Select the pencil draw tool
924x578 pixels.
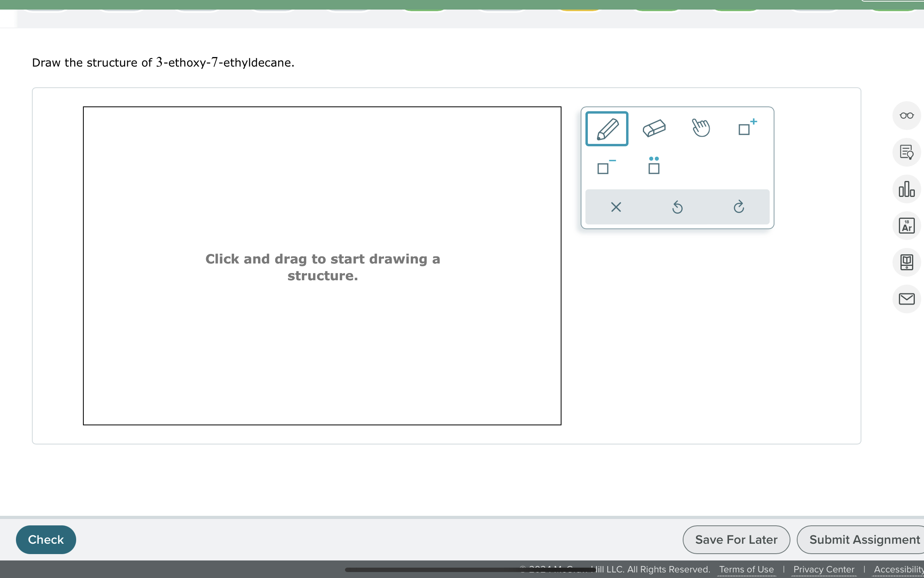pos(607,129)
